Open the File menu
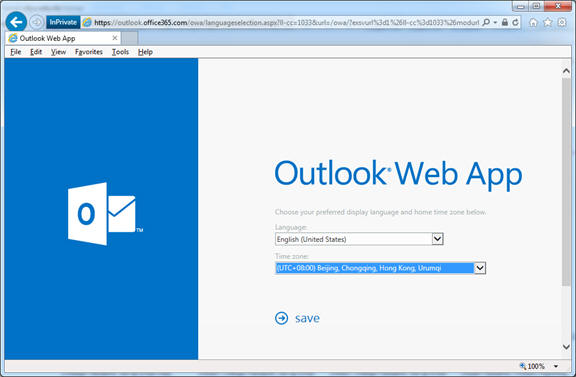Viewport: 576px width, 377px height. (15, 52)
